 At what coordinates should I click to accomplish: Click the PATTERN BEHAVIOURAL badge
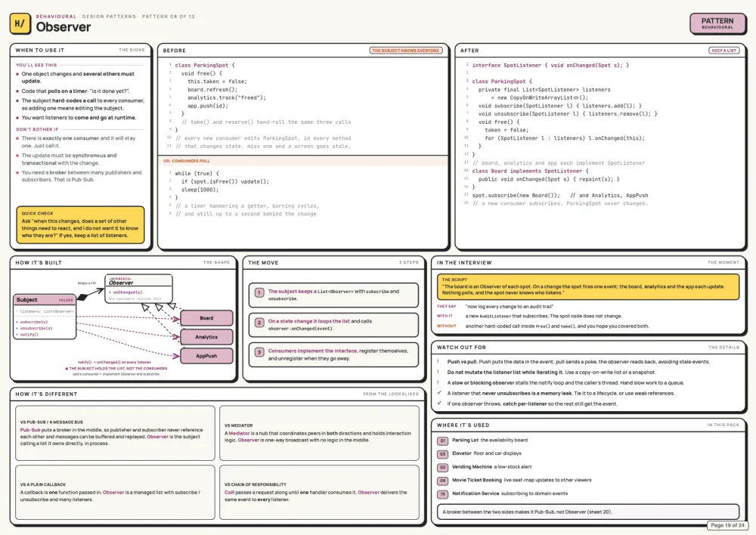tap(717, 23)
